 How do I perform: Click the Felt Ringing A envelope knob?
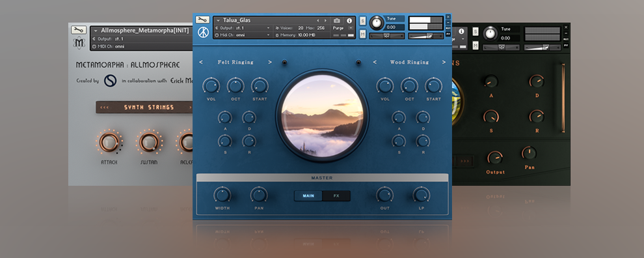pyautogui.click(x=224, y=117)
